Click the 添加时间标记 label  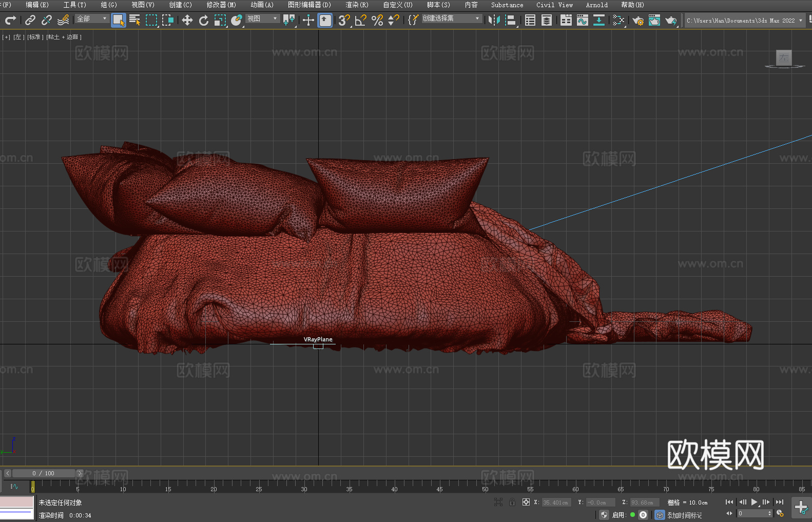click(684, 515)
